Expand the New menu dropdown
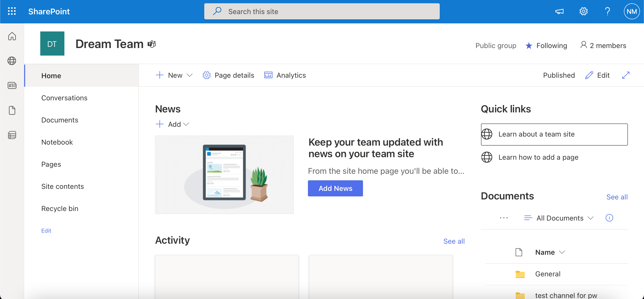Viewport: 644px width, 299px height. (189, 75)
